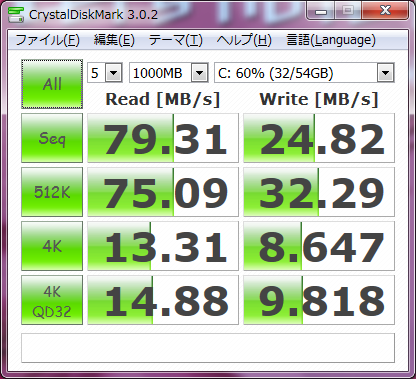416x379 pixels.
Task: Click the empty comment field at the bottom
Action: [x=208, y=348]
